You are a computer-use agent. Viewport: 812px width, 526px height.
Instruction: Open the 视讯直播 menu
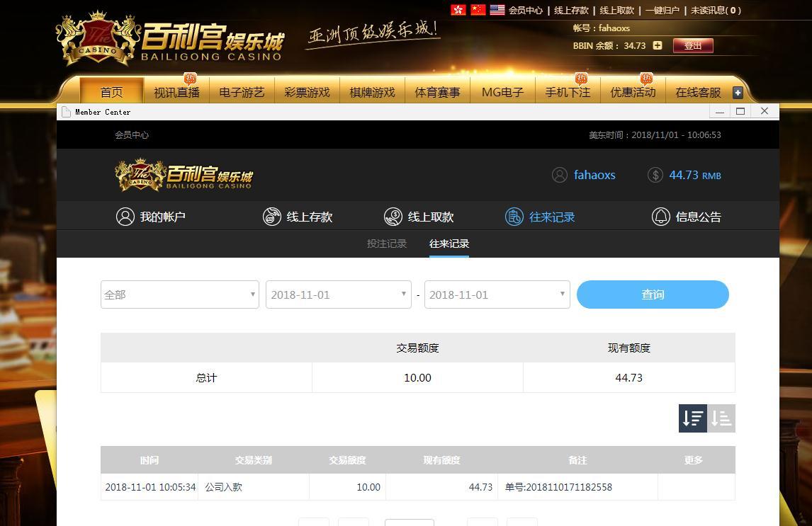click(176, 92)
